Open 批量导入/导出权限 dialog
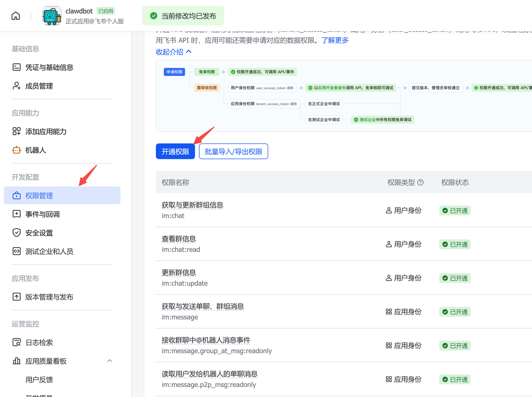The height and width of the screenshot is (397, 532). (233, 151)
